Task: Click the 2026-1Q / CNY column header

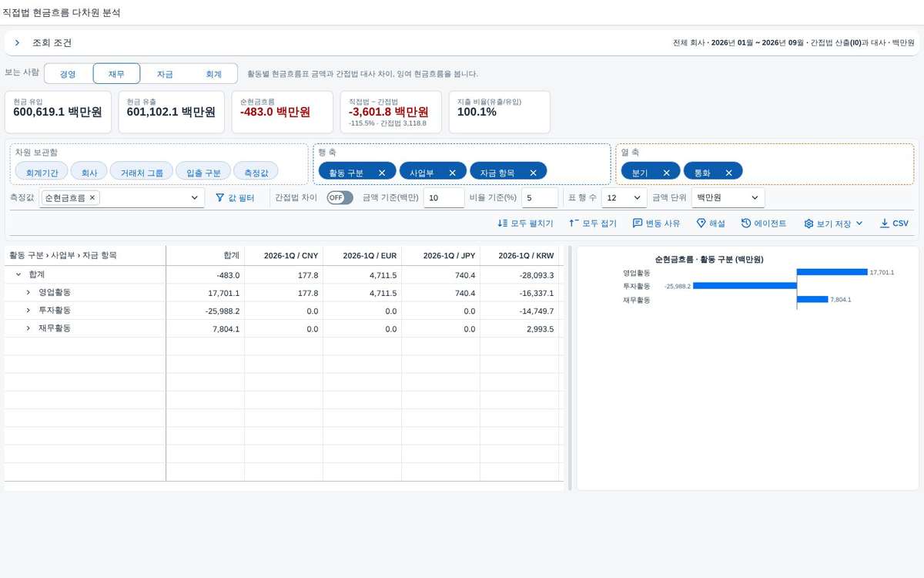Action: (x=283, y=255)
